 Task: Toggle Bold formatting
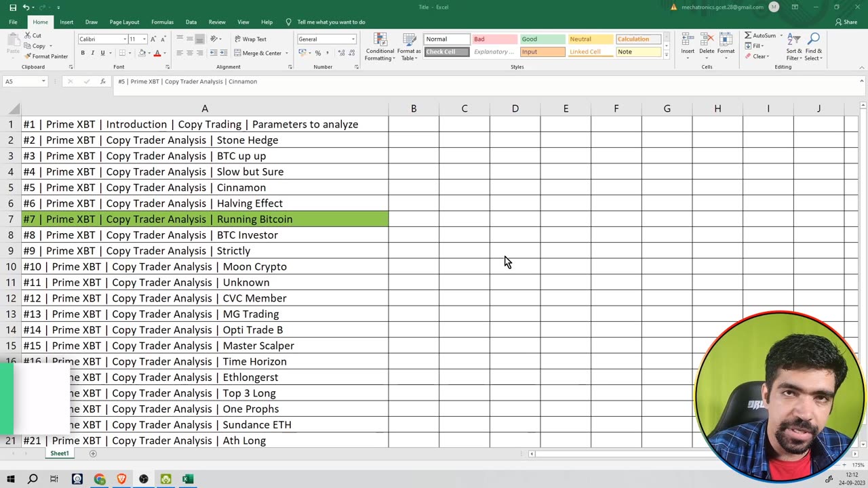point(83,53)
